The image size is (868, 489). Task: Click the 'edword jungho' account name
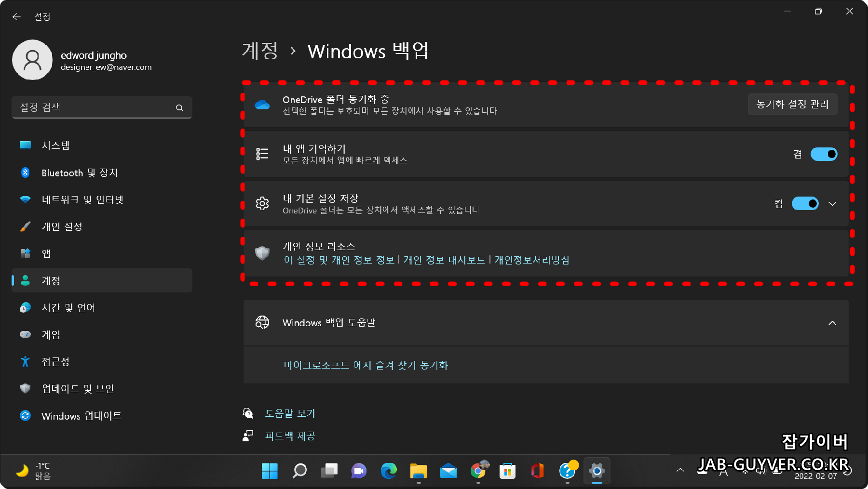coord(94,55)
